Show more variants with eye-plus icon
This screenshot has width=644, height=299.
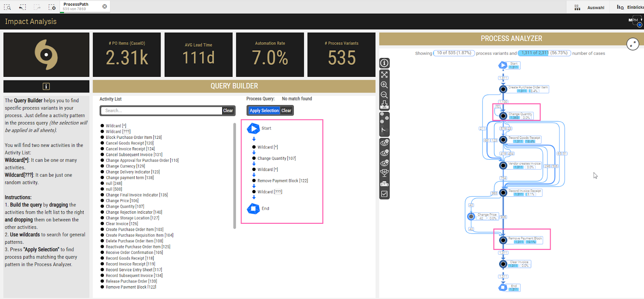pos(384,143)
